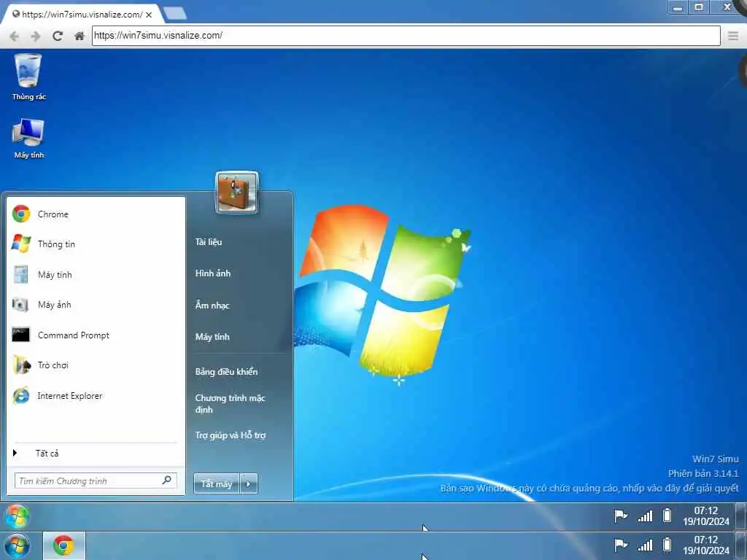The height and width of the screenshot is (560, 747).
Task: Open browser hamburger menu
Action: click(733, 36)
